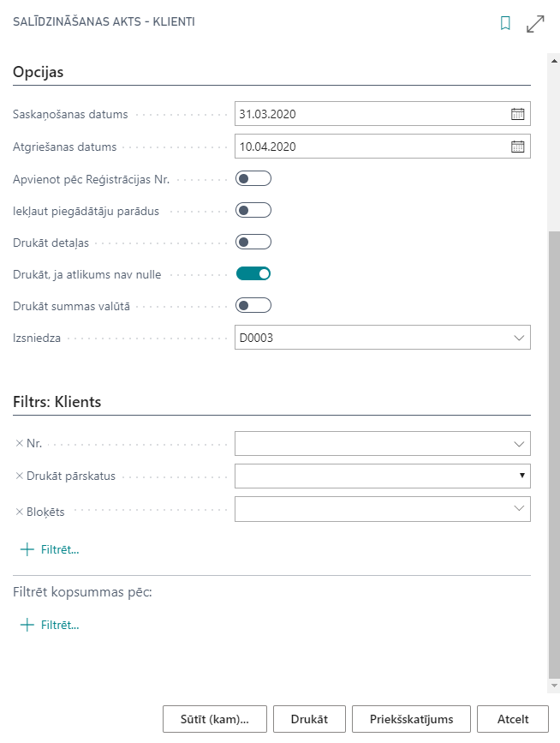Open Drukāt pārskatus options dropdown
Screen dimensions: 560x743
point(521,476)
